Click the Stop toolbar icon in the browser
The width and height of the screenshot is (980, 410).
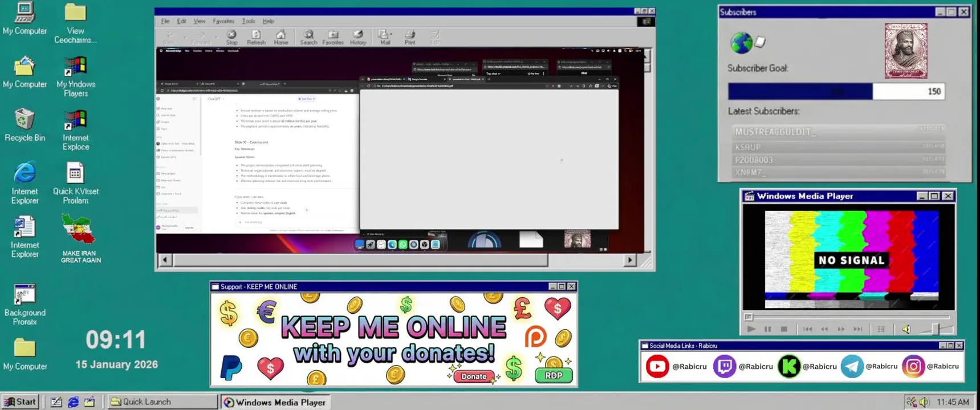coord(231,37)
